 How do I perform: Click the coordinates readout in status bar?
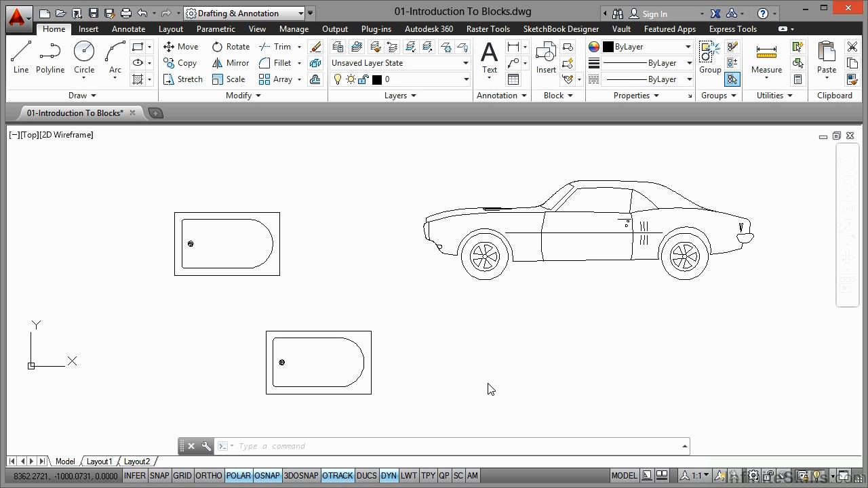tap(65, 476)
